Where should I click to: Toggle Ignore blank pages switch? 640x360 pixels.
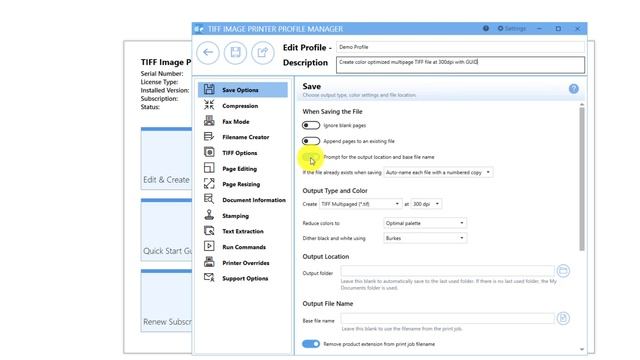[x=311, y=125]
